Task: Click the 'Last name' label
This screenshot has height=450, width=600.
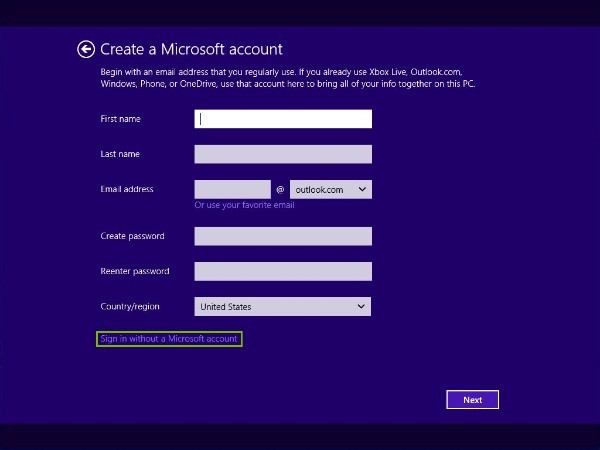Action: click(x=120, y=154)
